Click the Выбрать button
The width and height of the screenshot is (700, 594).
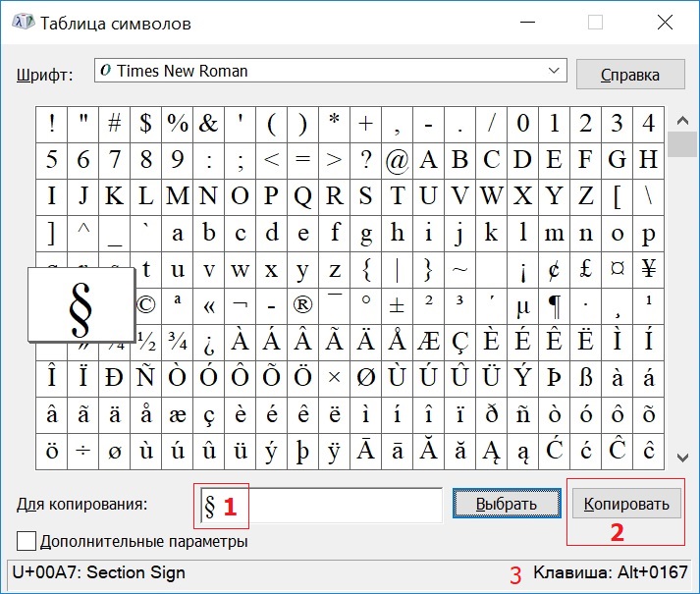point(507,504)
